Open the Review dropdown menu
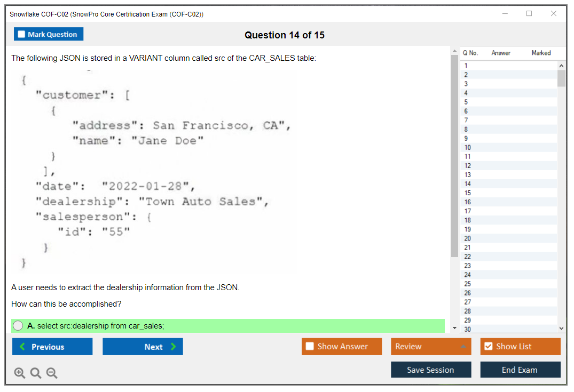 431,347
